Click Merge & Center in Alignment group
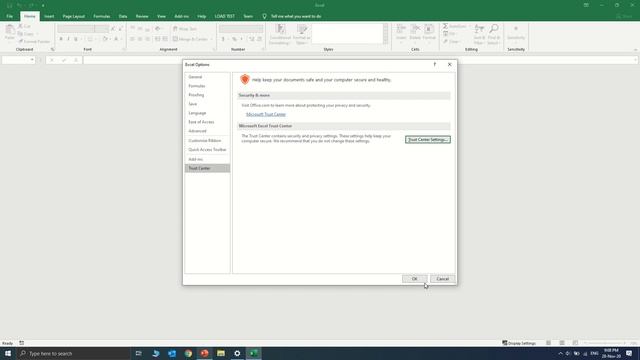 (190, 39)
